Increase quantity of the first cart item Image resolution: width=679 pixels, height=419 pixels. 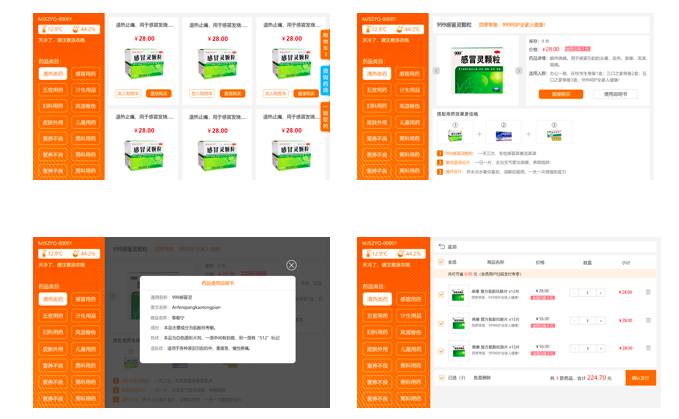[x=601, y=293]
